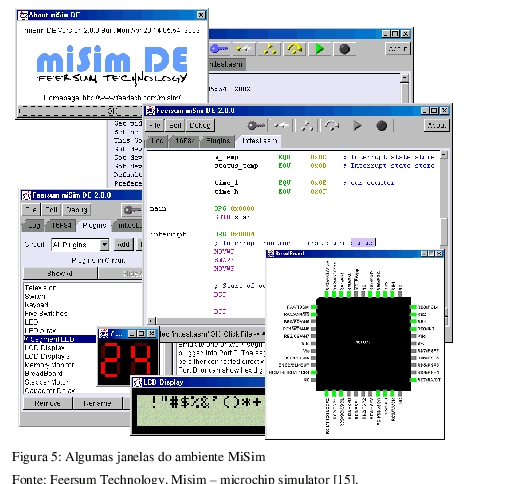Select the intest.asm tab in the back window

(227, 64)
